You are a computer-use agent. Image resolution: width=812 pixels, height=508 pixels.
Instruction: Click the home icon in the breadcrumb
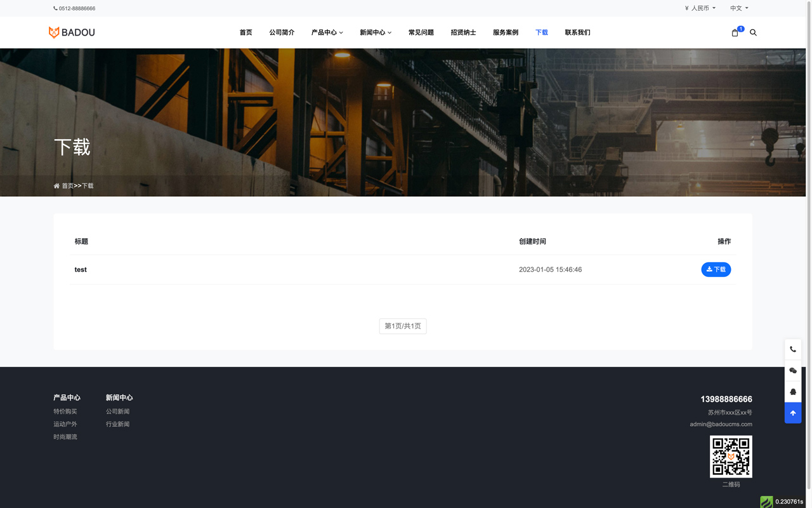56,185
